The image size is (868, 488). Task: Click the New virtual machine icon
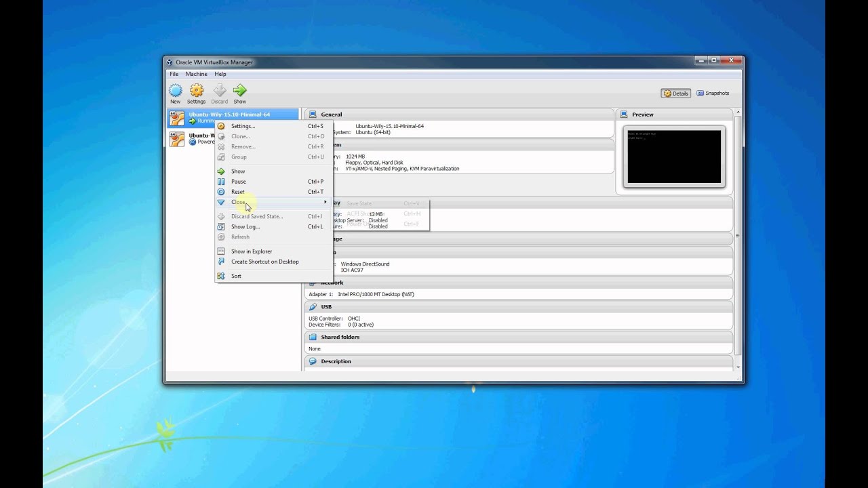point(175,91)
